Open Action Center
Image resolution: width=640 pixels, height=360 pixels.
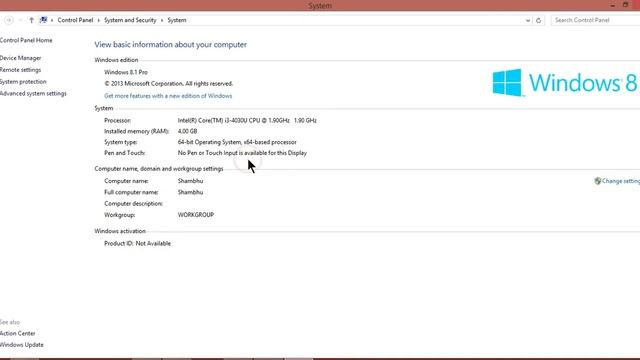(x=18, y=333)
